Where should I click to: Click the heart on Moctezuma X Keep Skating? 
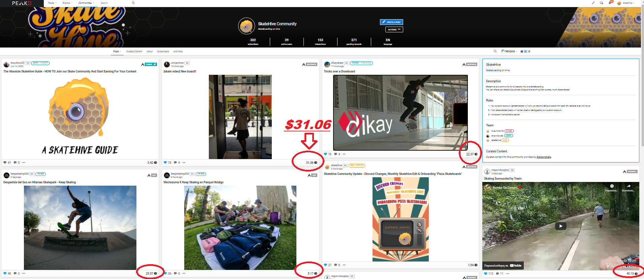tap(165, 273)
